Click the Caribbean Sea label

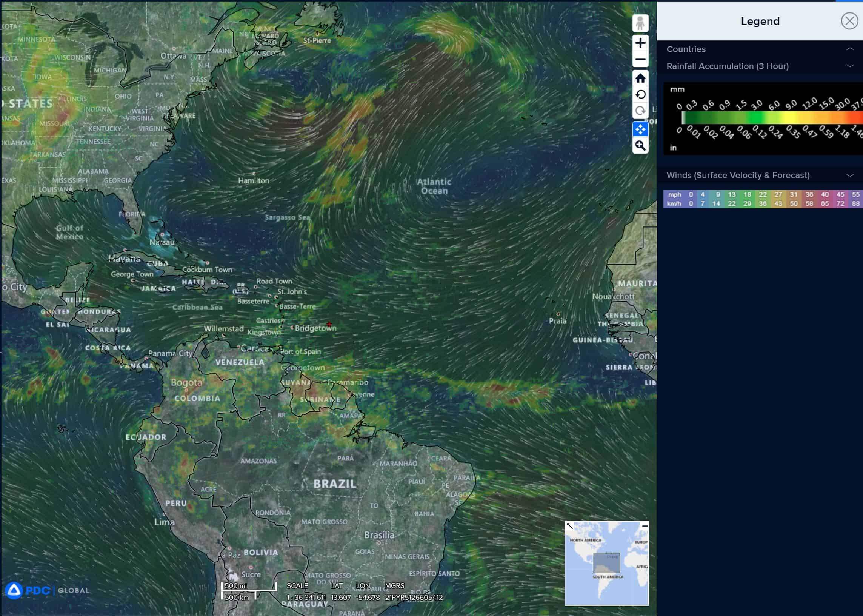click(x=197, y=307)
